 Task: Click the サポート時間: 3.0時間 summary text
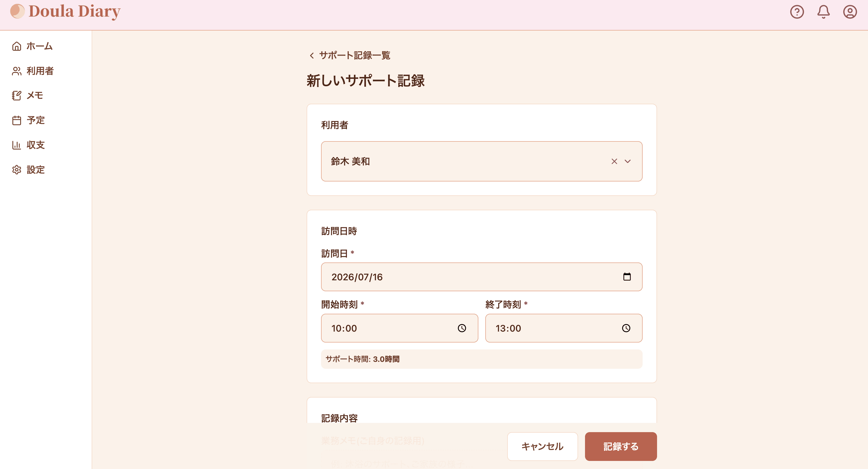tap(362, 359)
